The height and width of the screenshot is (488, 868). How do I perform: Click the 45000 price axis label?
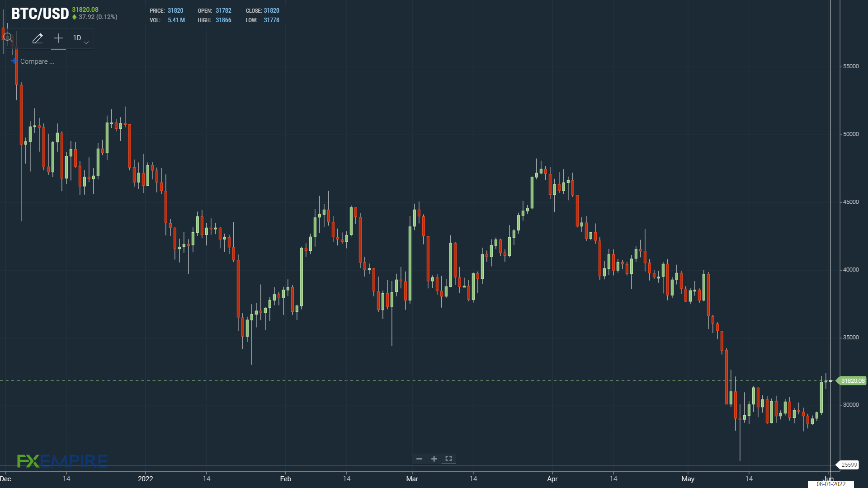851,202
